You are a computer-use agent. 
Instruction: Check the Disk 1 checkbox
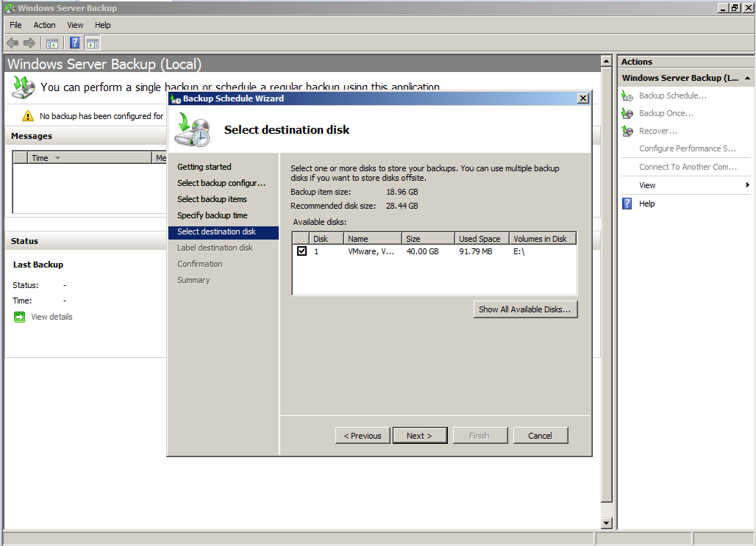click(x=302, y=251)
